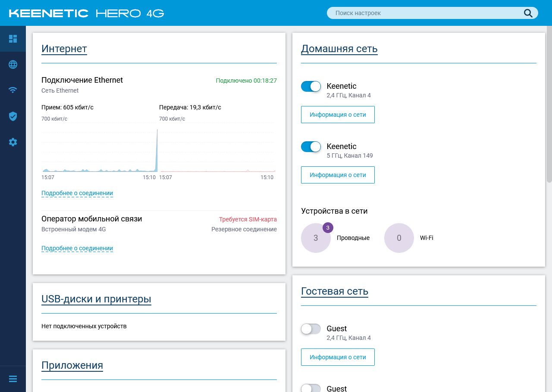Open Ethernet connection details link
The height and width of the screenshot is (392, 552).
[x=77, y=193]
